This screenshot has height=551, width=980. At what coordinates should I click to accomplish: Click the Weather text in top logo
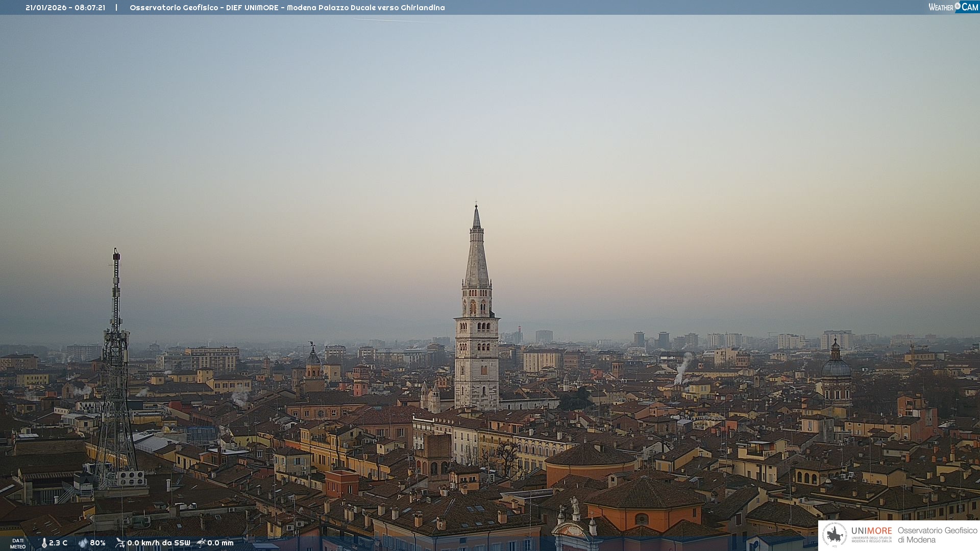pos(941,7)
